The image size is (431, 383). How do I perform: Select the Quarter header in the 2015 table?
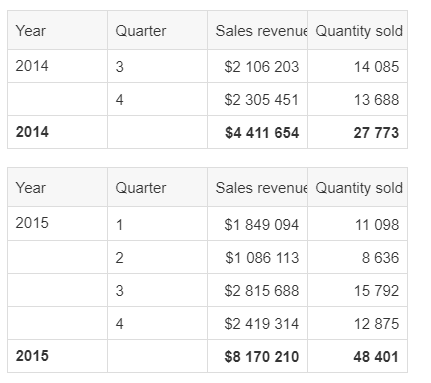157,187
